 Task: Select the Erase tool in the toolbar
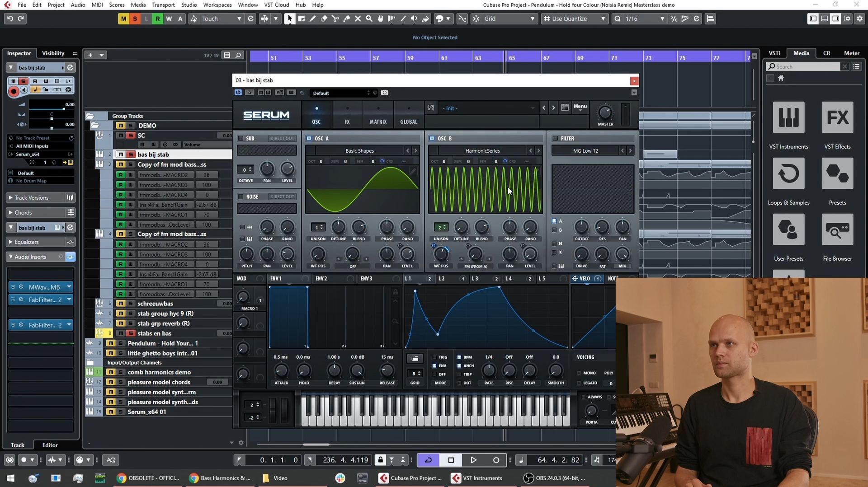pos(324,19)
